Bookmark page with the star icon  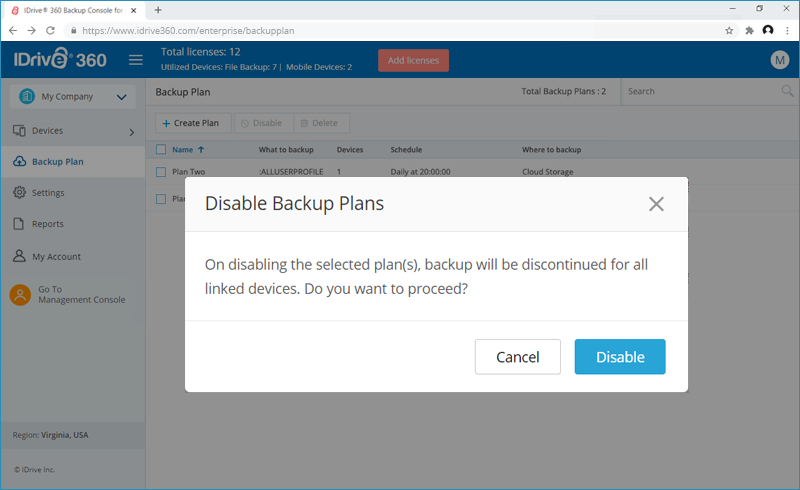(x=729, y=31)
